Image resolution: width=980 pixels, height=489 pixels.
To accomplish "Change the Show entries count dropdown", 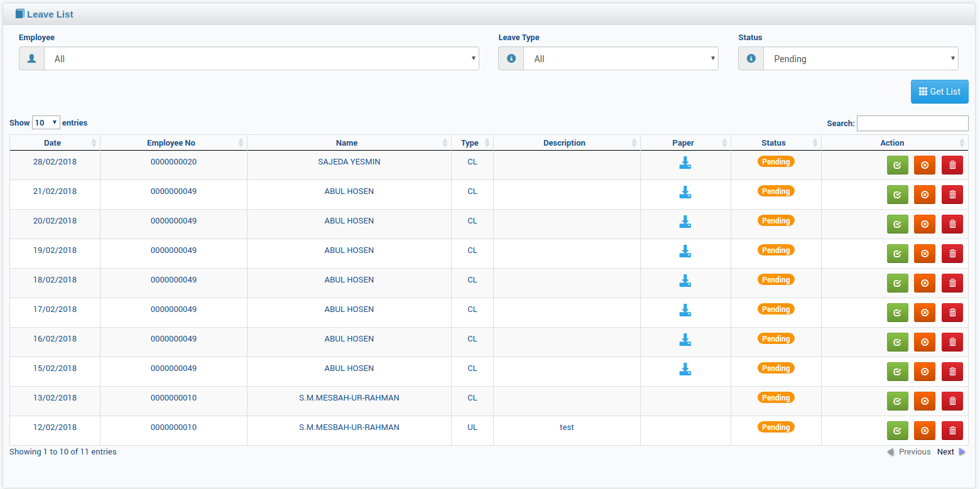I will point(46,122).
